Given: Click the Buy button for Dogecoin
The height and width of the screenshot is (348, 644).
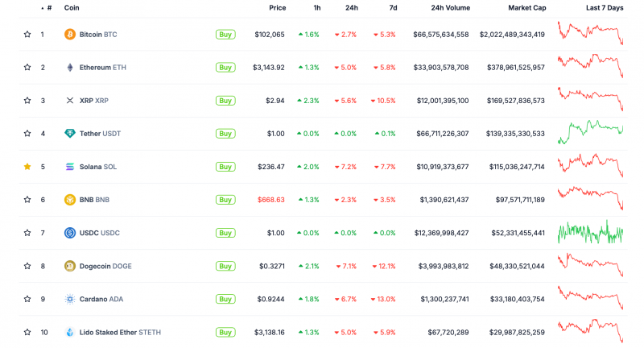Looking at the screenshot, I should (225, 266).
